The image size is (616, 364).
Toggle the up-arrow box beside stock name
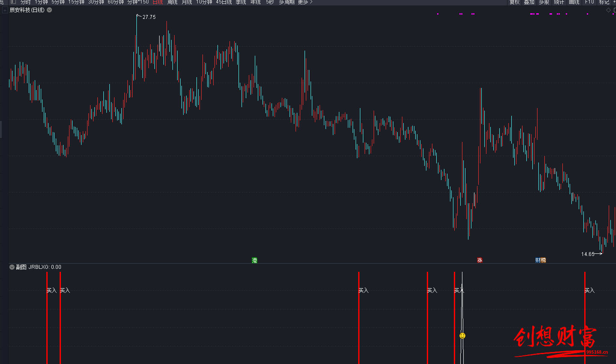tap(5, 10)
